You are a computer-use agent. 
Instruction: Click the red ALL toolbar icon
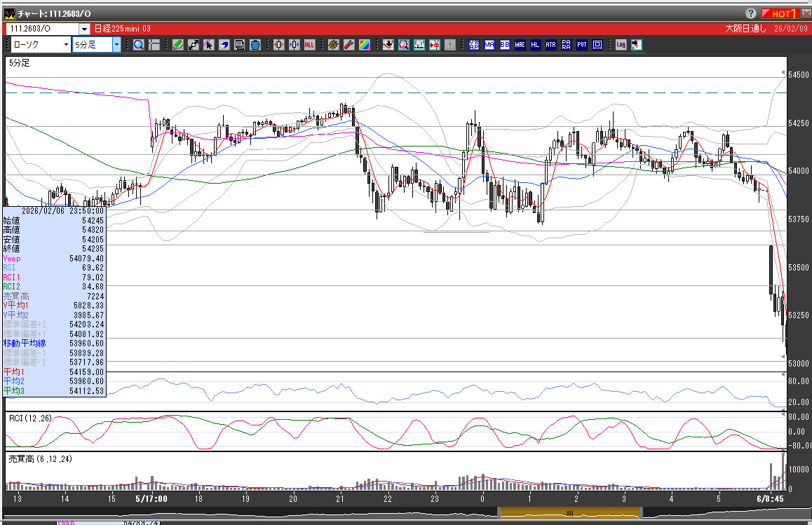point(309,45)
